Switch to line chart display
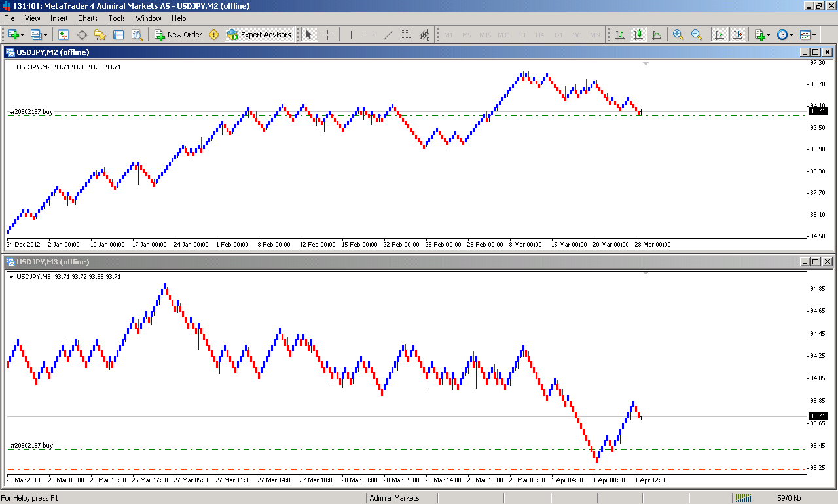The image size is (838, 504). (657, 35)
